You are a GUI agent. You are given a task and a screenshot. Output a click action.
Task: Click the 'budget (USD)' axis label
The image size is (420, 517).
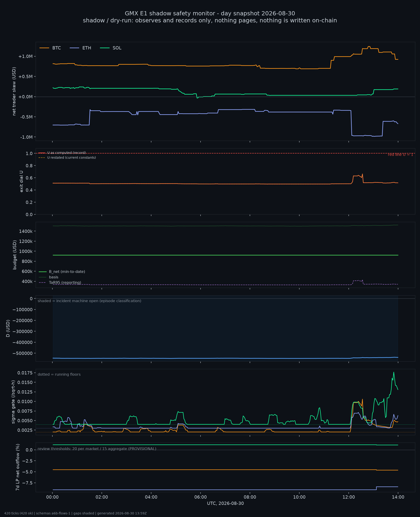click(x=15, y=255)
